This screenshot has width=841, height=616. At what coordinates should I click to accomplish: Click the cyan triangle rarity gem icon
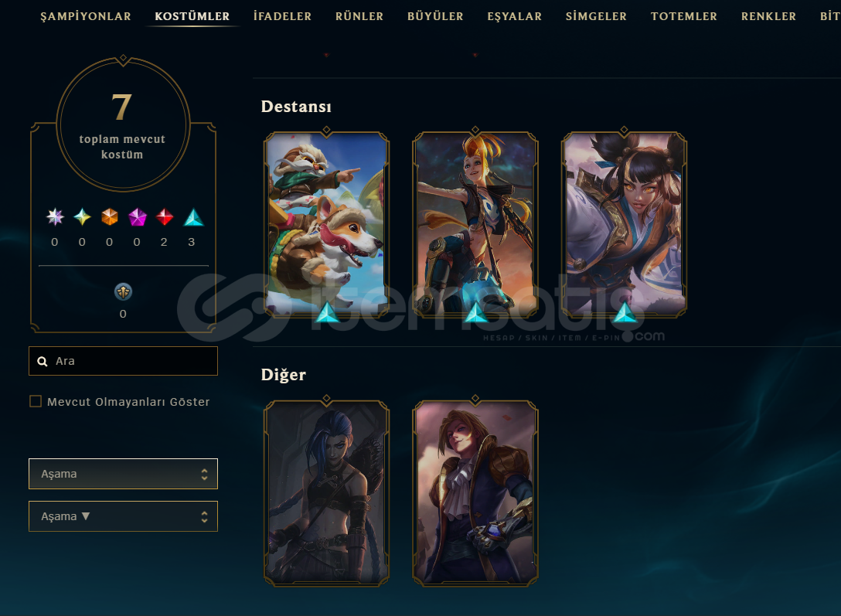point(193,217)
